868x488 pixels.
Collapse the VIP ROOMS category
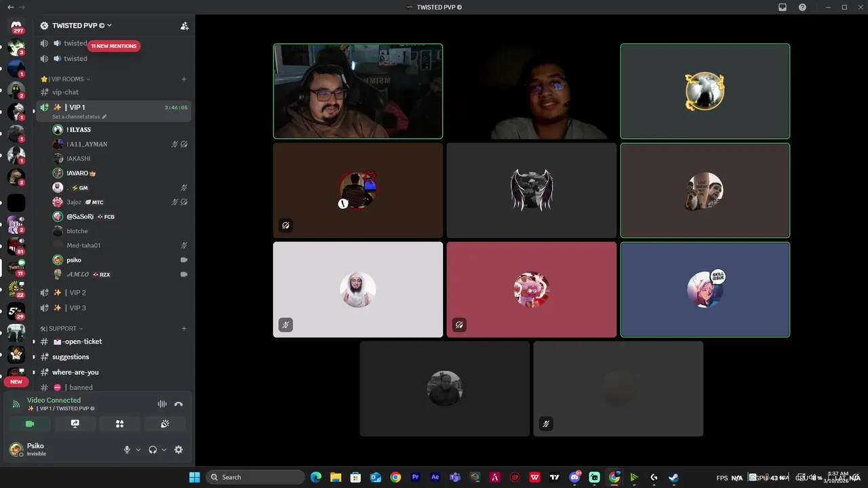pyautogui.click(x=66, y=79)
